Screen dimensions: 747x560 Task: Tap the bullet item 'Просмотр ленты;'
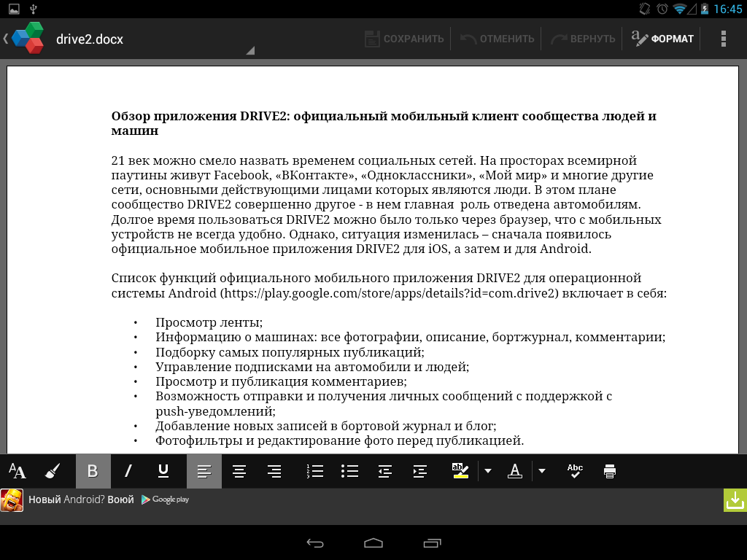tap(209, 322)
